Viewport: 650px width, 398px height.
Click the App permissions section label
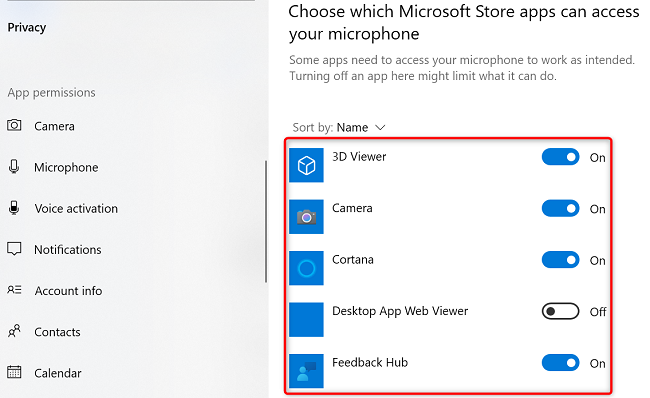pos(51,92)
